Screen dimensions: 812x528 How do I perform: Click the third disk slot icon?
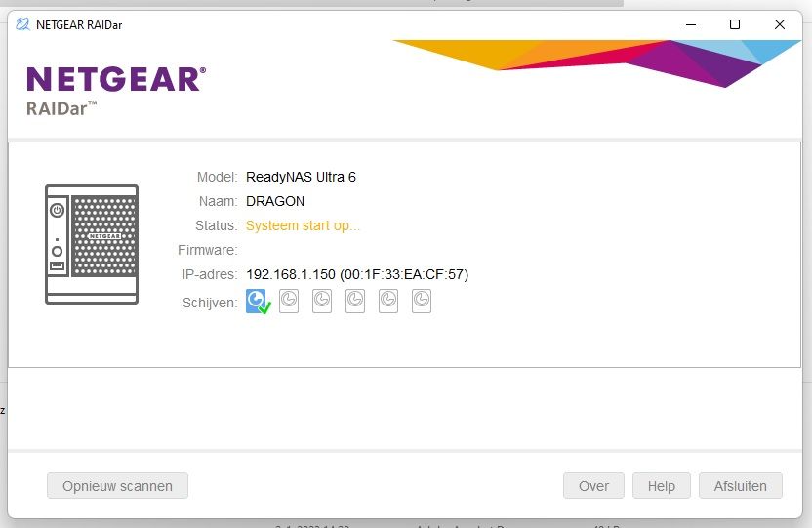click(x=322, y=301)
